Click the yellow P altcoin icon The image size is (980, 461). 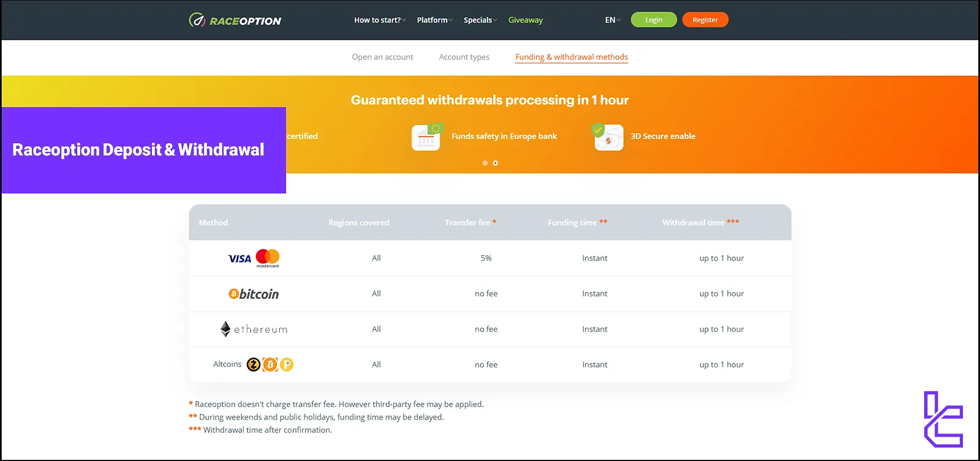[x=287, y=365]
